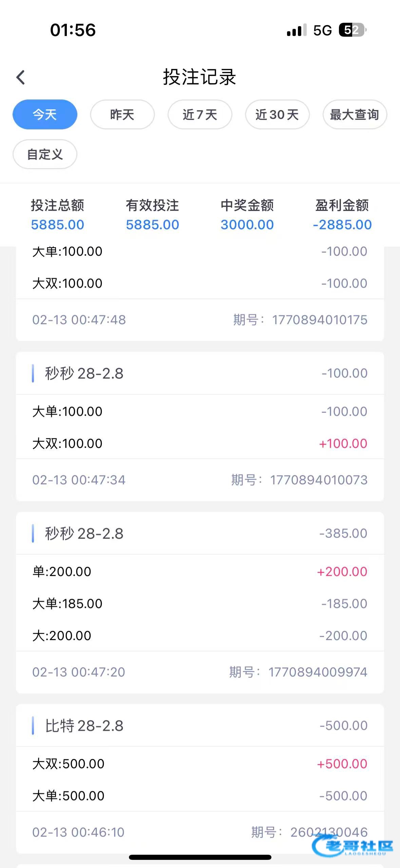Tap the 投注总额 amount 5885.00
The image size is (400, 868).
57,225
